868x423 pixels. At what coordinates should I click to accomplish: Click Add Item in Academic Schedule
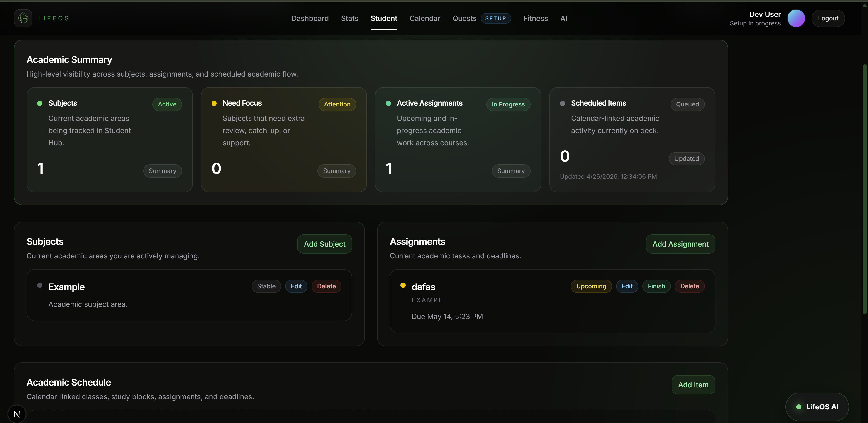(693, 385)
